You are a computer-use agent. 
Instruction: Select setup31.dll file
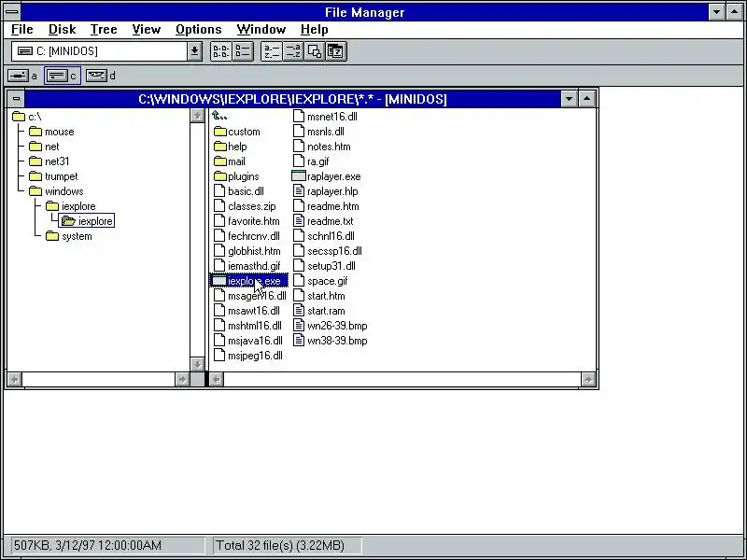click(324, 266)
